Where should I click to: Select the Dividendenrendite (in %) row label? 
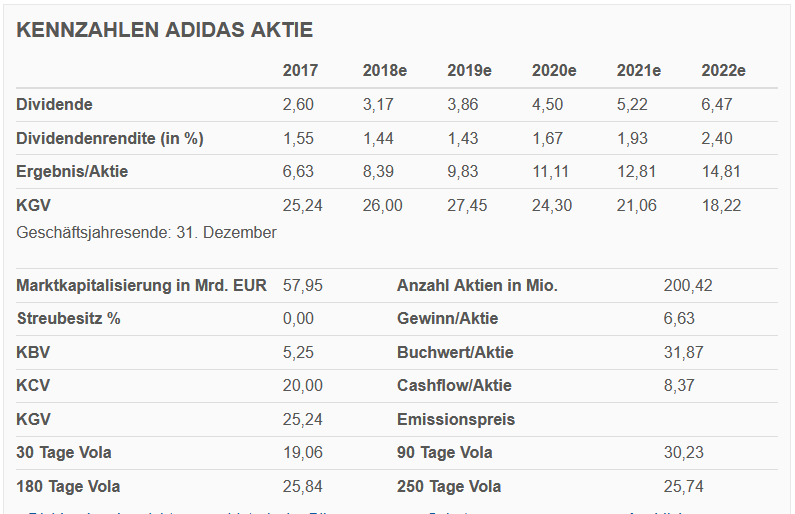[x=110, y=138]
